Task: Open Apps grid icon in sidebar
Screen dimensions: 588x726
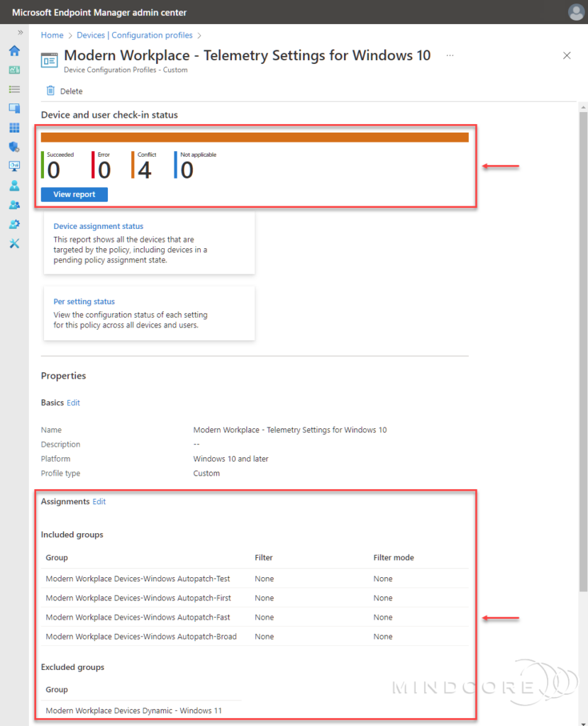Action: click(14, 128)
